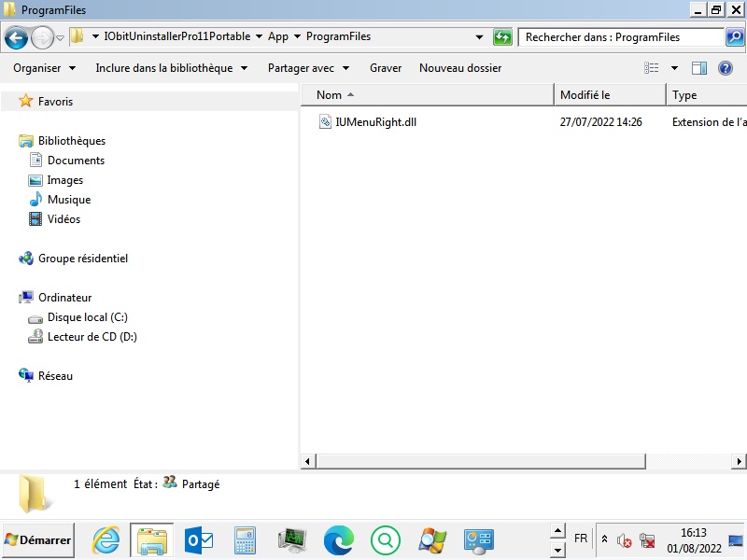Open the Images library
Screen dimensions: 747x560
pos(64,180)
